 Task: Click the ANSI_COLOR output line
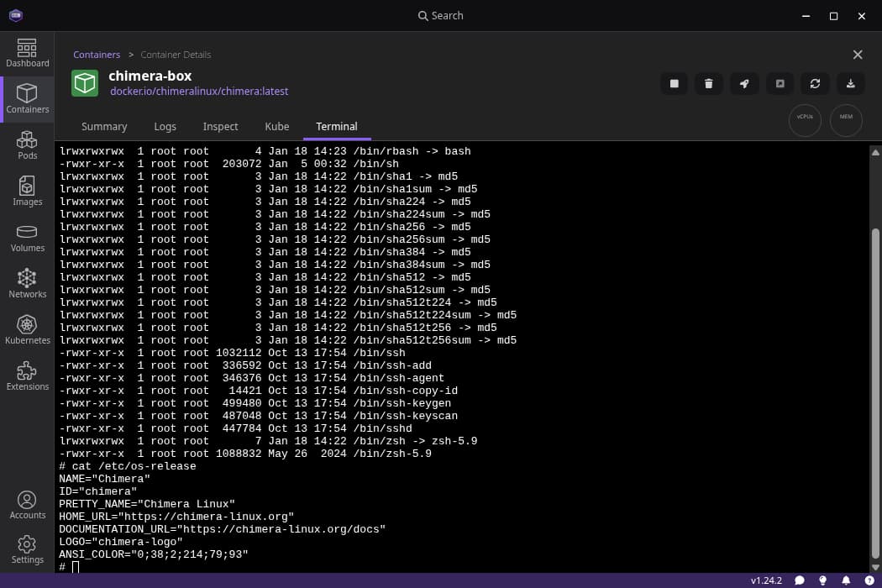(x=154, y=554)
